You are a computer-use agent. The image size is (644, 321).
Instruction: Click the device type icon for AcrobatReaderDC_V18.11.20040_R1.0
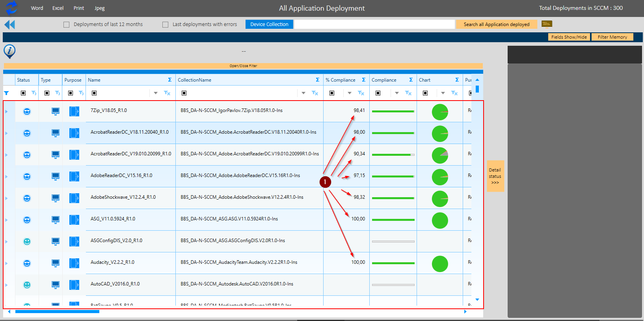[56, 133]
